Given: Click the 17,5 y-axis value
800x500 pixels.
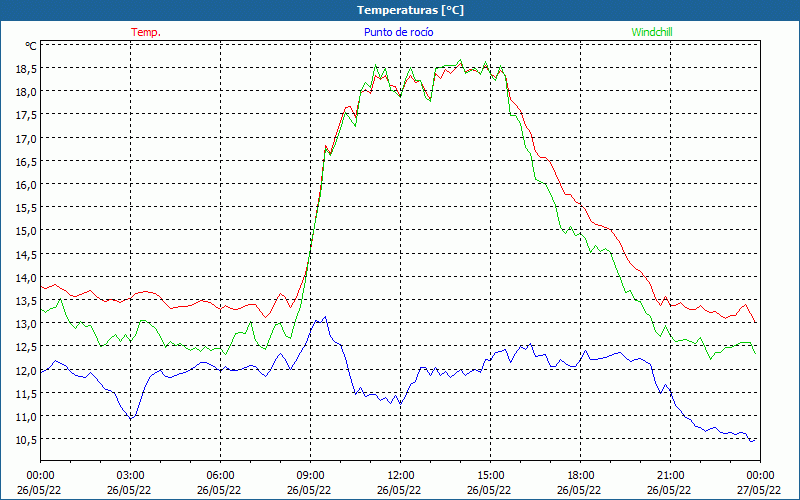Looking at the screenshot, I should coord(27,115).
